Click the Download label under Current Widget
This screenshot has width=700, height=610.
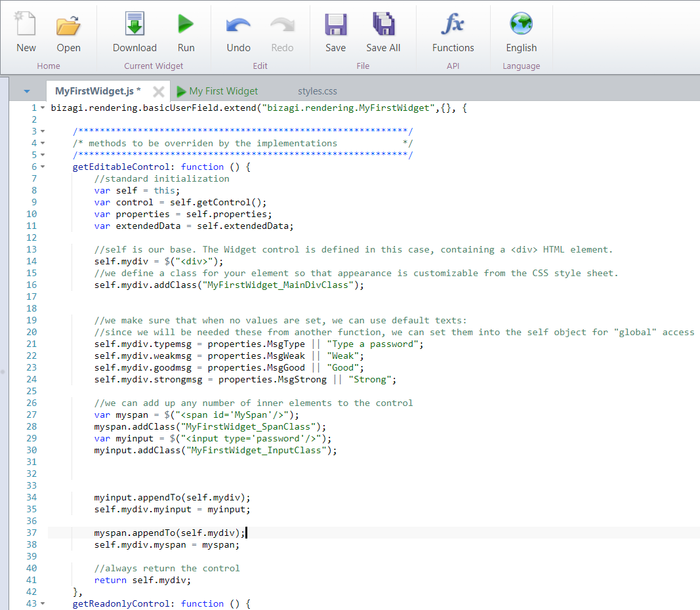(x=134, y=48)
